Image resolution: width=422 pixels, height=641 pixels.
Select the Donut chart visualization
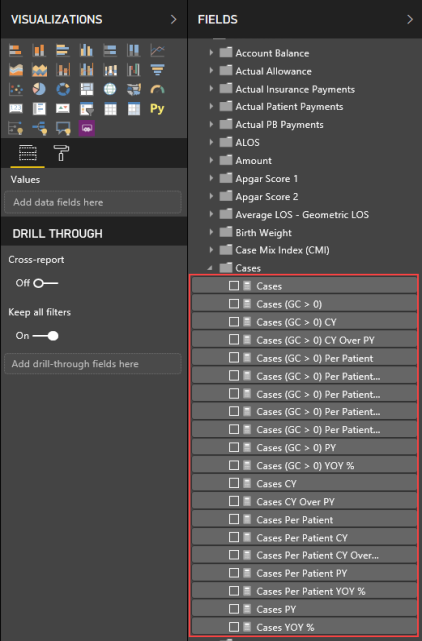63,89
